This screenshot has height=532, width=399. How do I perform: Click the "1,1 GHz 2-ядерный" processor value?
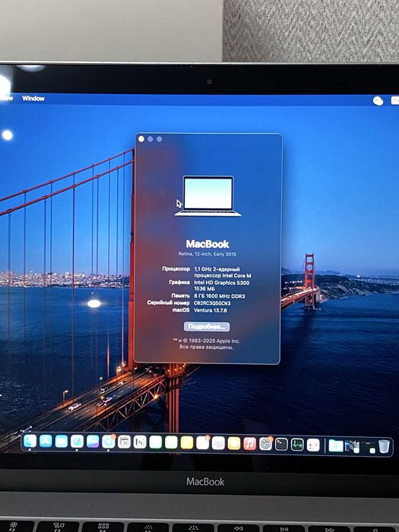(217, 269)
